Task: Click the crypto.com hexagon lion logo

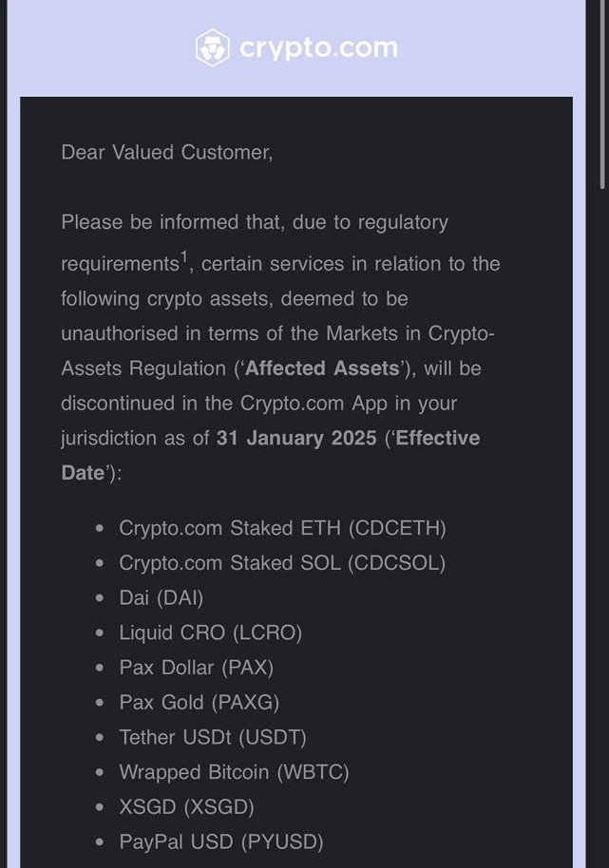Action: click(212, 48)
